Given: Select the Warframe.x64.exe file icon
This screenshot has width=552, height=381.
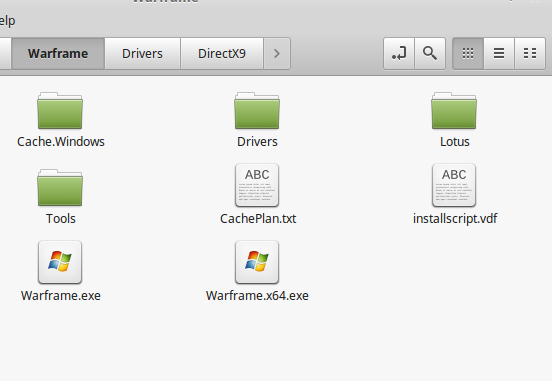Looking at the screenshot, I should coord(257,262).
